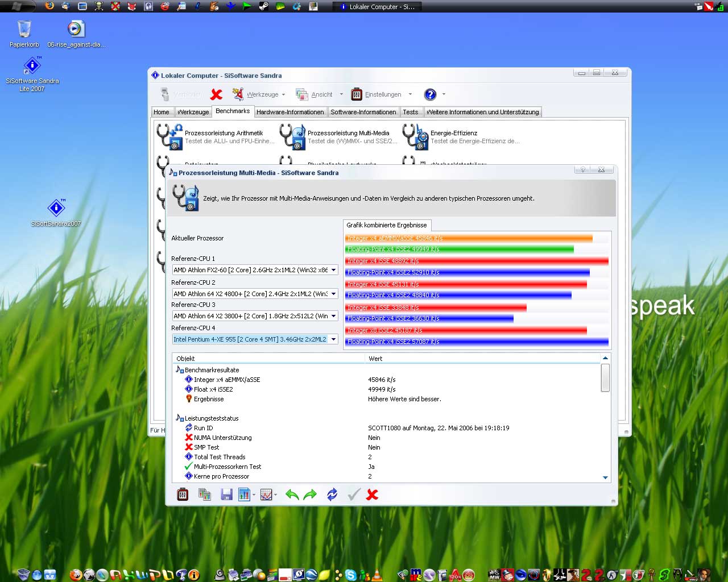Open Skype from the bottom dock
The image size is (728, 582).
click(351, 575)
